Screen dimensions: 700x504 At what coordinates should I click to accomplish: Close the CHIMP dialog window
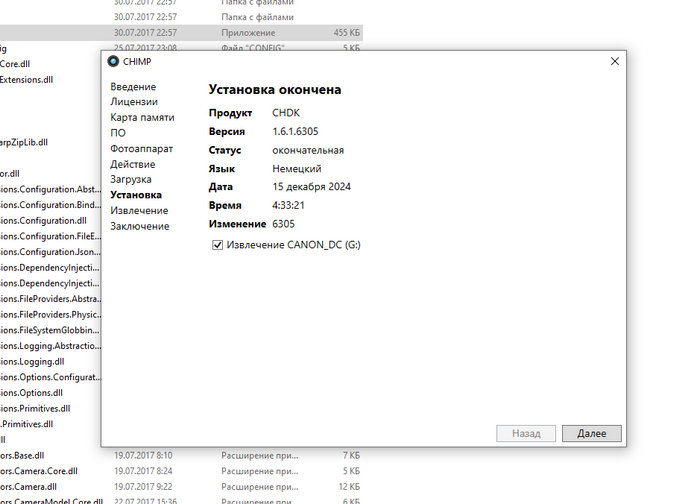coord(615,61)
